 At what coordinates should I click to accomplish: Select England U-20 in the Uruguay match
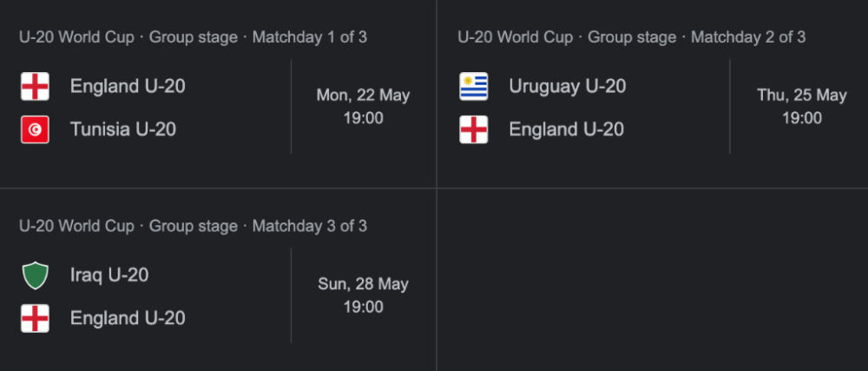(x=566, y=129)
